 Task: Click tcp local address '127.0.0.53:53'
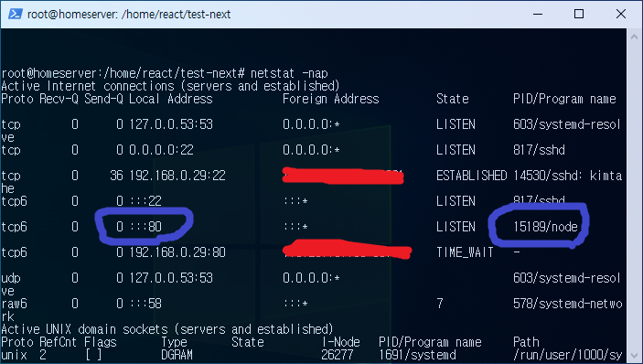171,124
